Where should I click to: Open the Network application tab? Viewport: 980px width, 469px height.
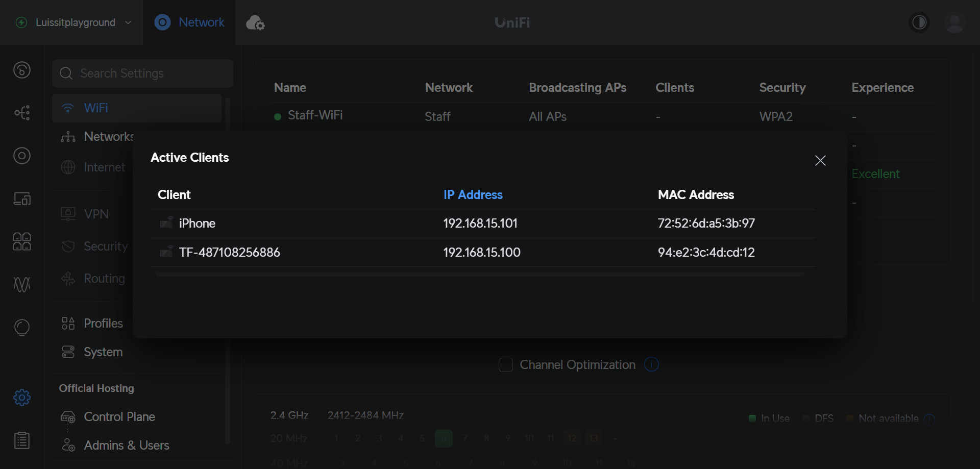pyautogui.click(x=189, y=22)
